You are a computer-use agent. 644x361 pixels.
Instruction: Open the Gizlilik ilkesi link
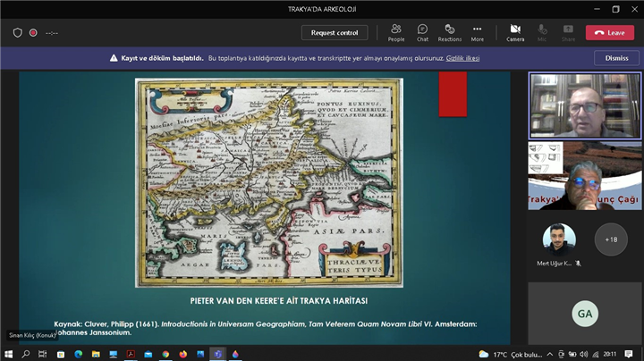462,58
